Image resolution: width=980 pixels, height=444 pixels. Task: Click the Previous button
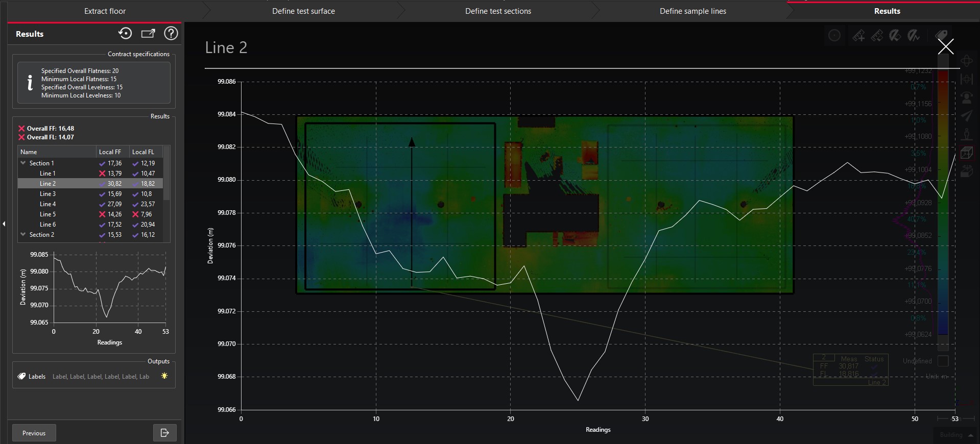[x=34, y=433]
